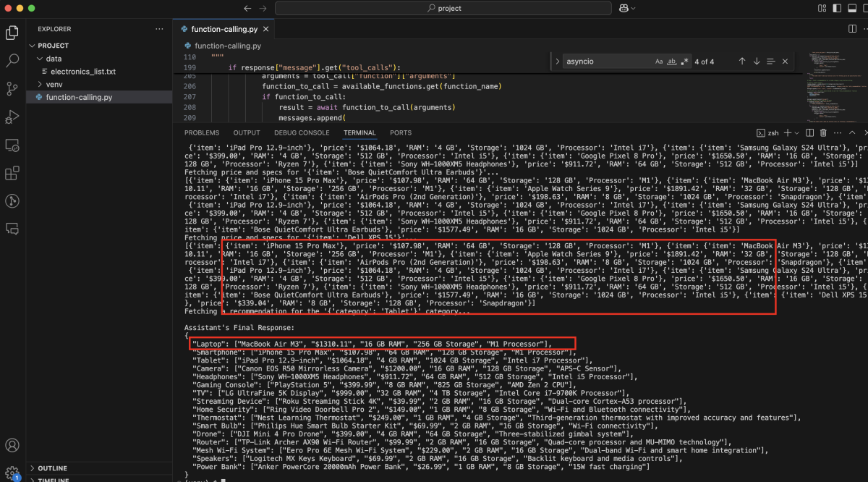The width and height of the screenshot is (868, 482).
Task: Go to next find match
Action: point(757,62)
